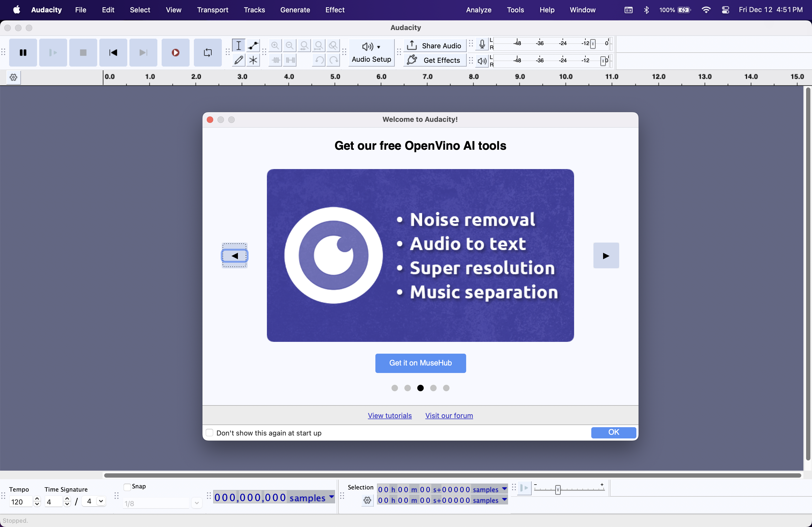Open the Tracks menu
Screen dimensions: 812x527
254,10
